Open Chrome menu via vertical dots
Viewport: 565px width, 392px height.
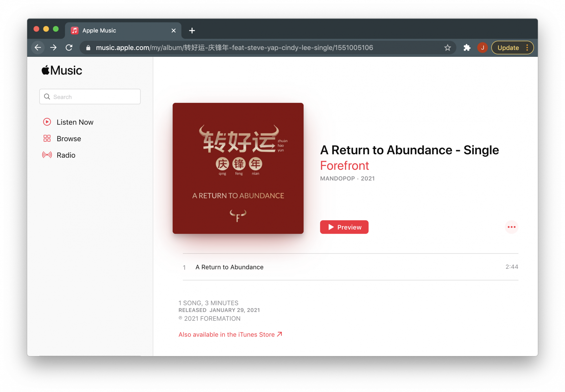click(x=527, y=47)
